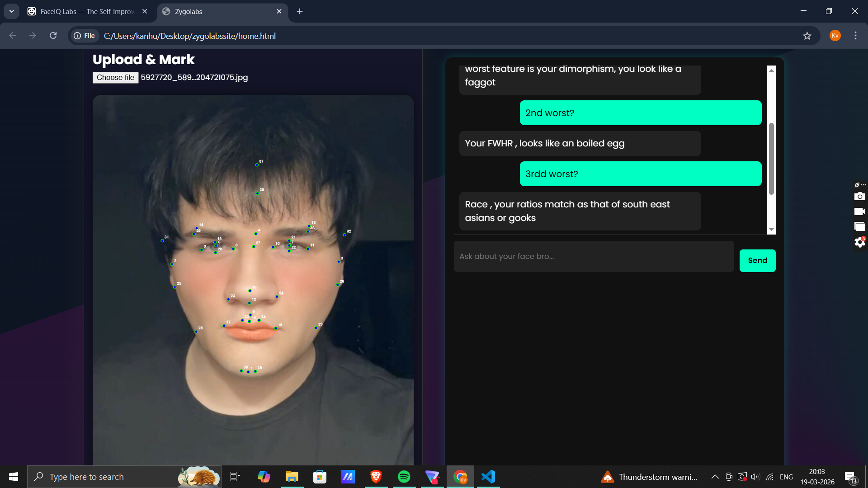
Task: Click the chat scrollbar thumb
Action: [771, 159]
